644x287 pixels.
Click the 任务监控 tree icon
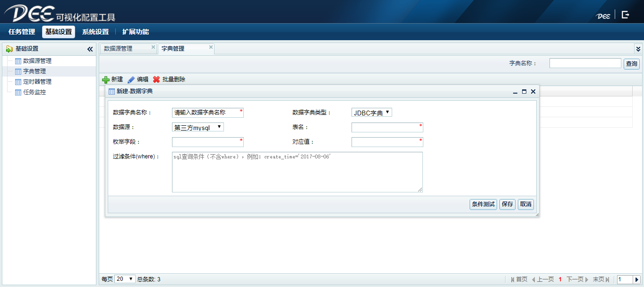18,92
